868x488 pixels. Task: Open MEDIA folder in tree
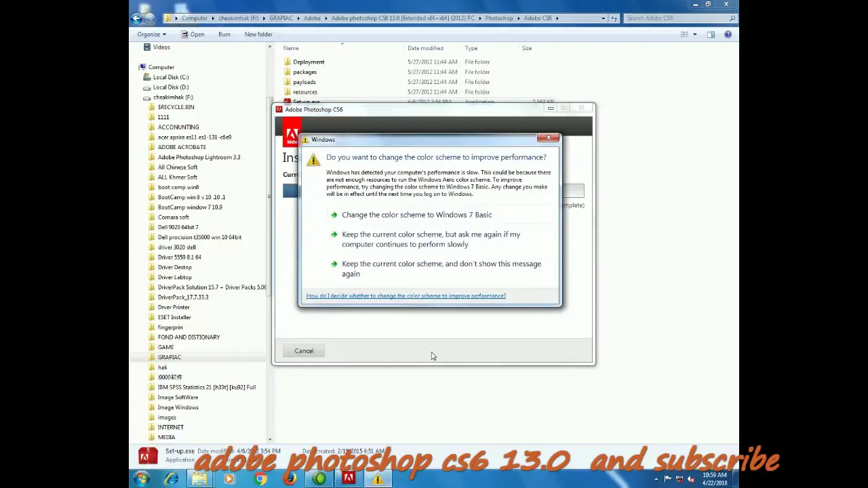(166, 437)
